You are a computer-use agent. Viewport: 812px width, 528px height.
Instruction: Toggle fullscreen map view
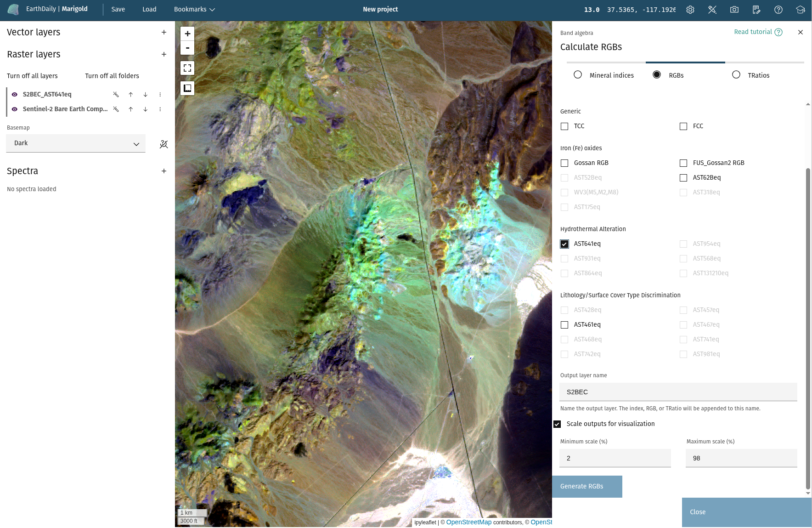pyautogui.click(x=187, y=68)
